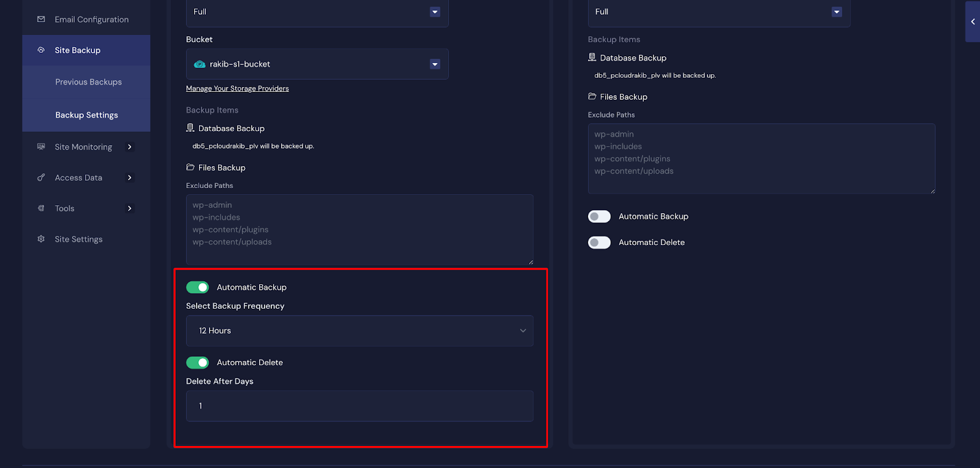Open Previous Backups in the sidebar
This screenshot has width=980, height=468.
pyautogui.click(x=88, y=82)
